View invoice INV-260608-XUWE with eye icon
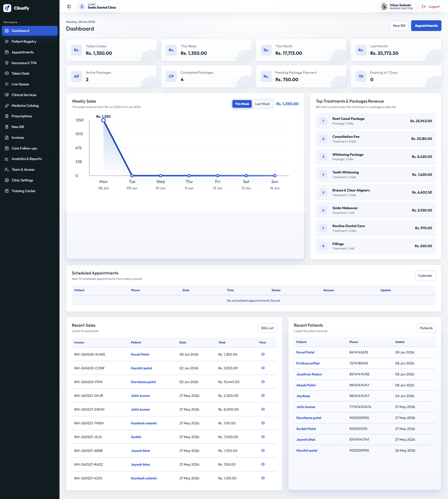Viewport: 448px width, 499px height. [263, 354]
